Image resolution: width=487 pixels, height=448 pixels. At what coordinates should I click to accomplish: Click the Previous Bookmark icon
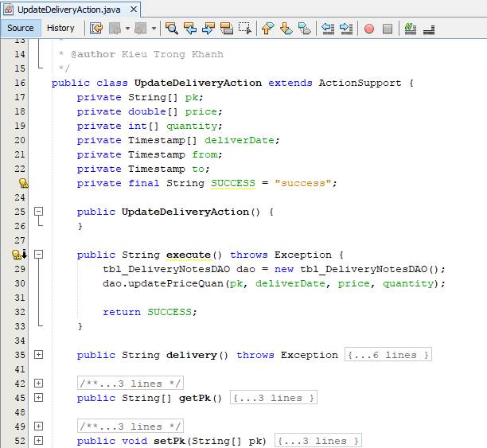(x=267, y=29)
